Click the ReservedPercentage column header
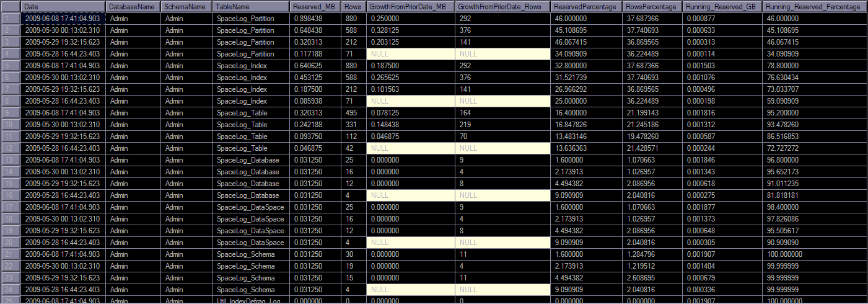Screen dimensions: 868x304 pos(587,6)
